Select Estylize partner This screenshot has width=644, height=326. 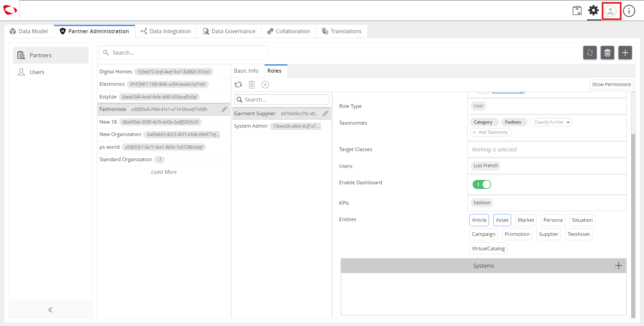coord(164,97)
